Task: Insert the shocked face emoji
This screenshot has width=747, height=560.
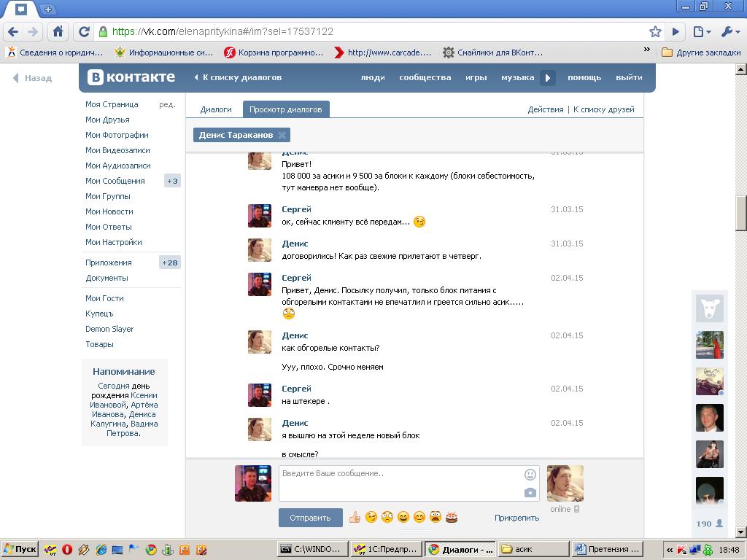Action: pyautogui.click(x=435, y=517)
